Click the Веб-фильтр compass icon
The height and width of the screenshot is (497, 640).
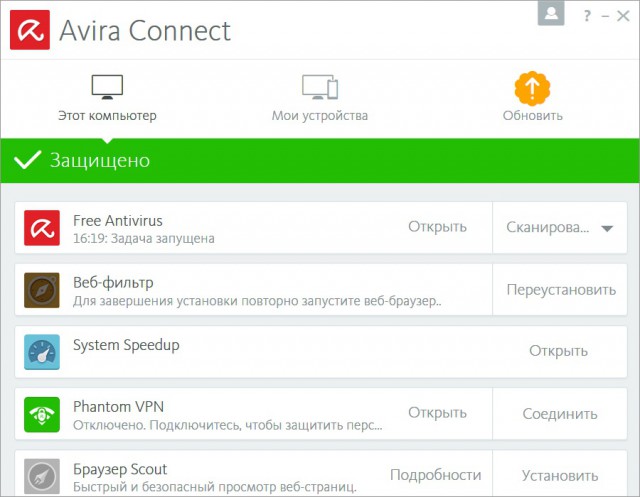(x=42, y=290)
